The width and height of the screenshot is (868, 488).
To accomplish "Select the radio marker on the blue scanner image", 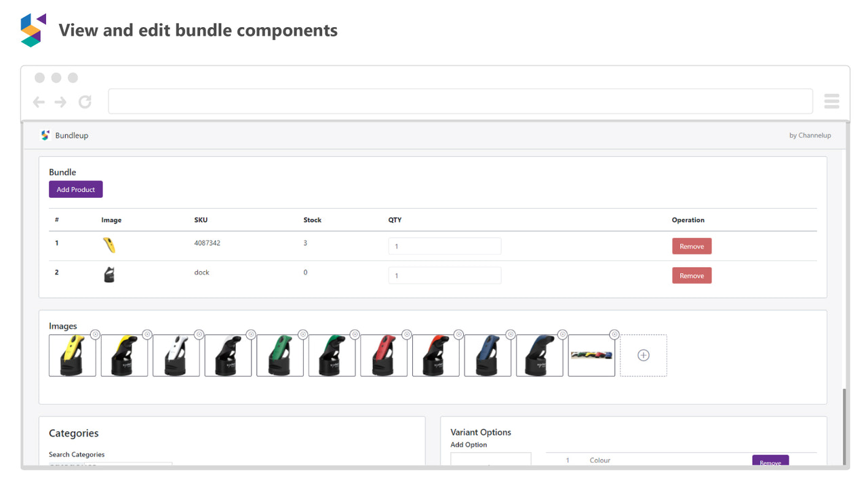I will (511, 334).
